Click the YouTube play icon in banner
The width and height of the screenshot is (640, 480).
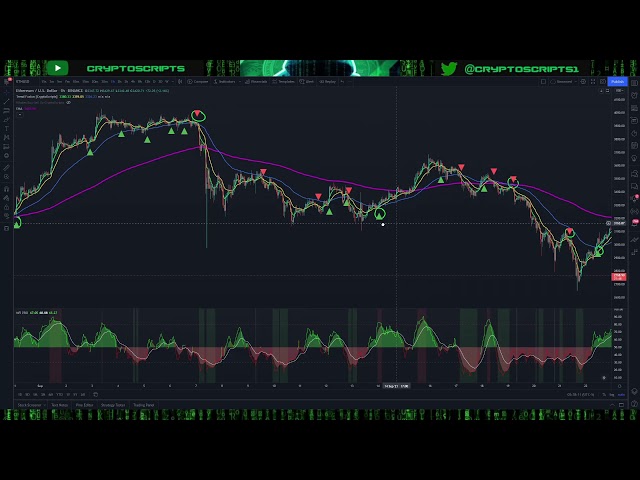coord(57,68)
